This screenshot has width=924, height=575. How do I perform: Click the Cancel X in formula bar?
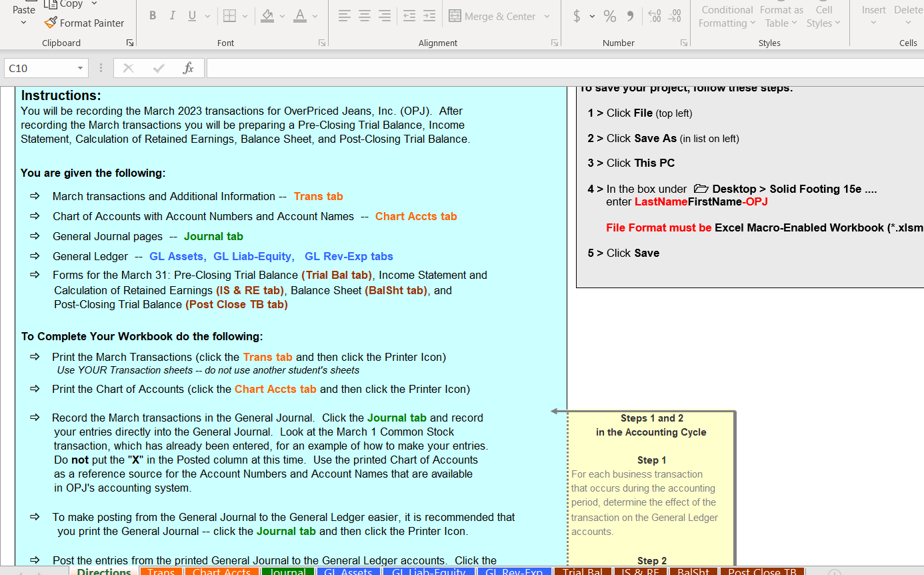[129, 68]
